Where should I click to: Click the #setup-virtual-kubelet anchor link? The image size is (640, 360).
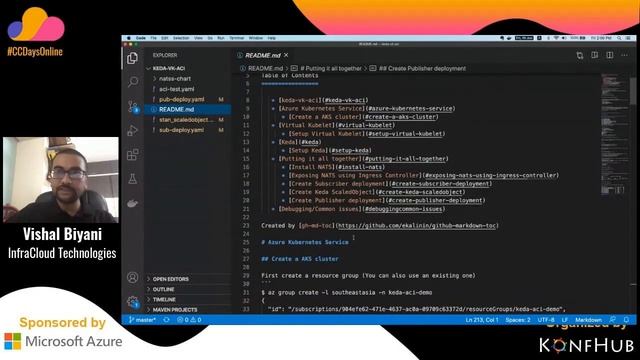[x=404, y=133]
